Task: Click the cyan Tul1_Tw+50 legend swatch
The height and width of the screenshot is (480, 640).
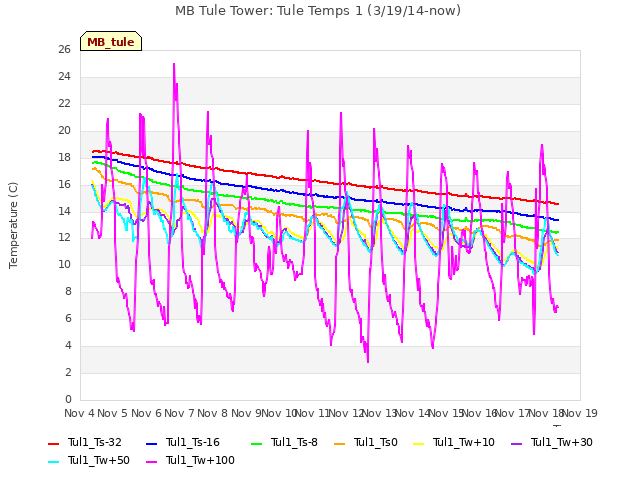Action: tap(53, 461)
